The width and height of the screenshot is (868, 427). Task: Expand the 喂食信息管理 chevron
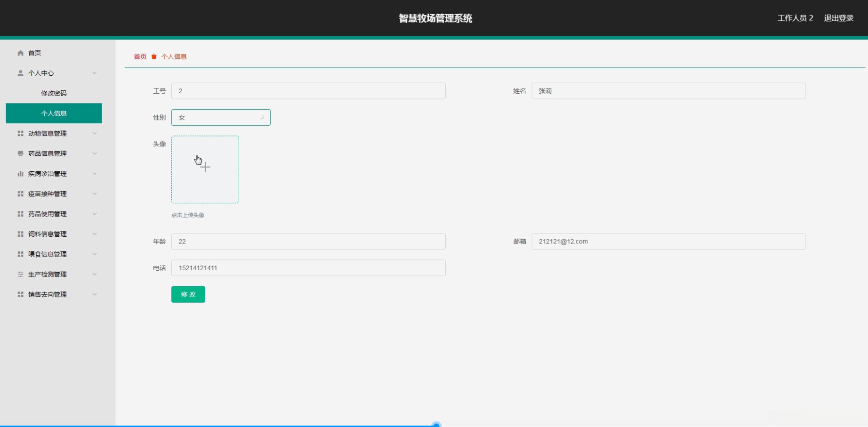(95, 254)
